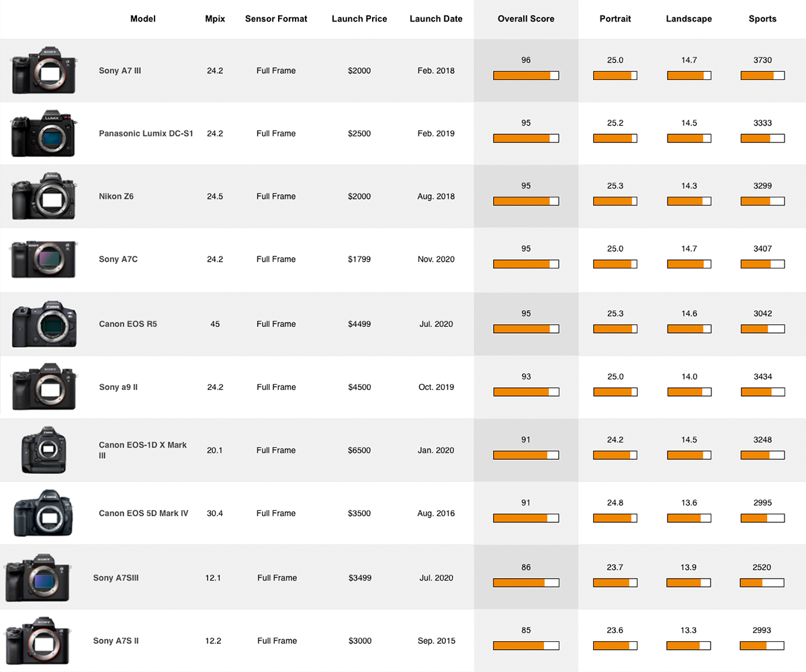Select the Portrait column header
The width and height of the screenshot is (806, 672).
(615, 19)
